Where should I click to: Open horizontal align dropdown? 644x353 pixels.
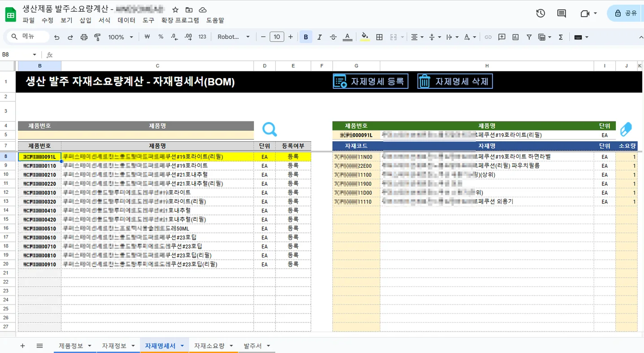[x=417, y=37]
